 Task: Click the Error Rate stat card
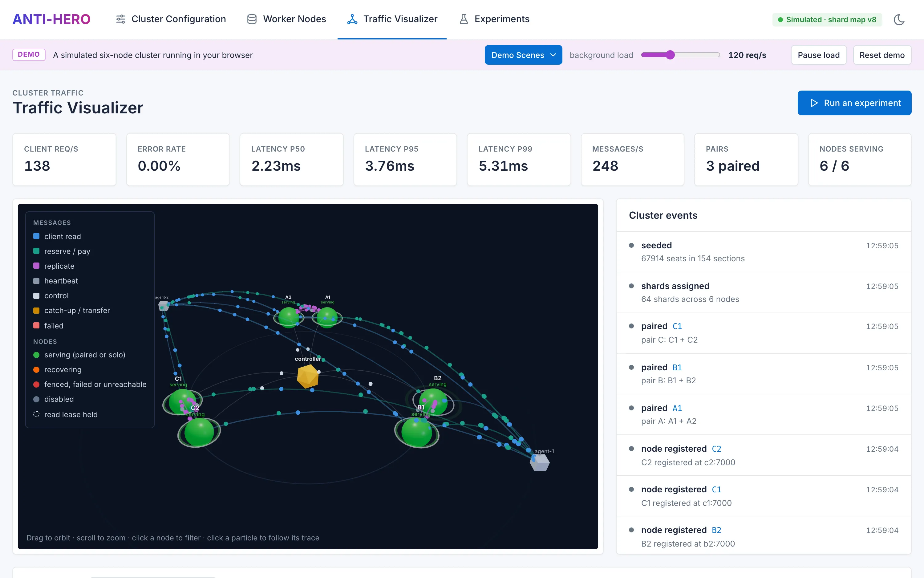click(178, 159)
